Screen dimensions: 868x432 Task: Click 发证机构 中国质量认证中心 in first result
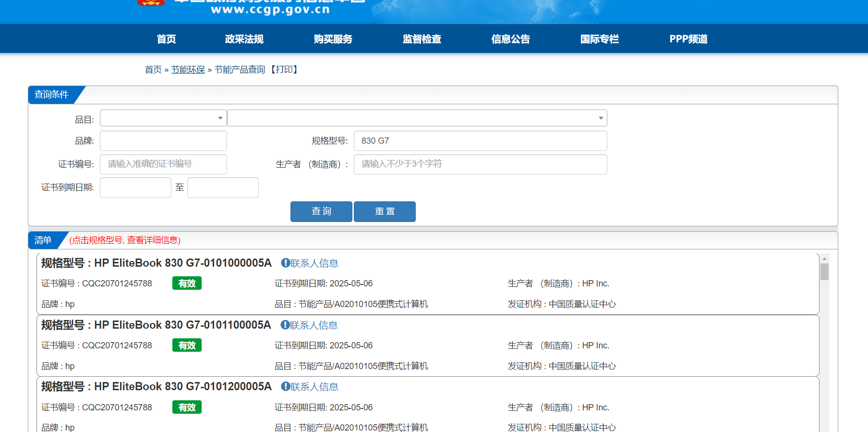[x=562, y=304]
